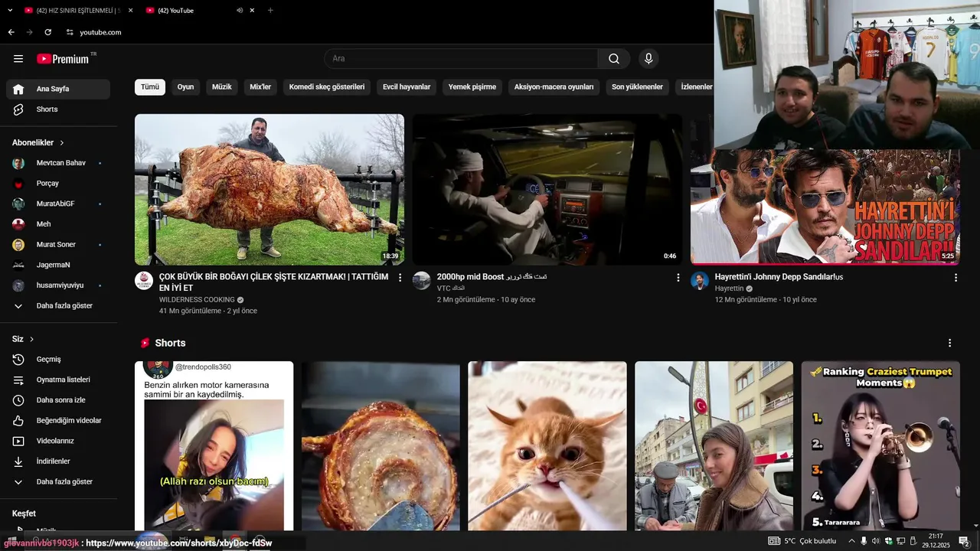Reload the browser page

47,32
